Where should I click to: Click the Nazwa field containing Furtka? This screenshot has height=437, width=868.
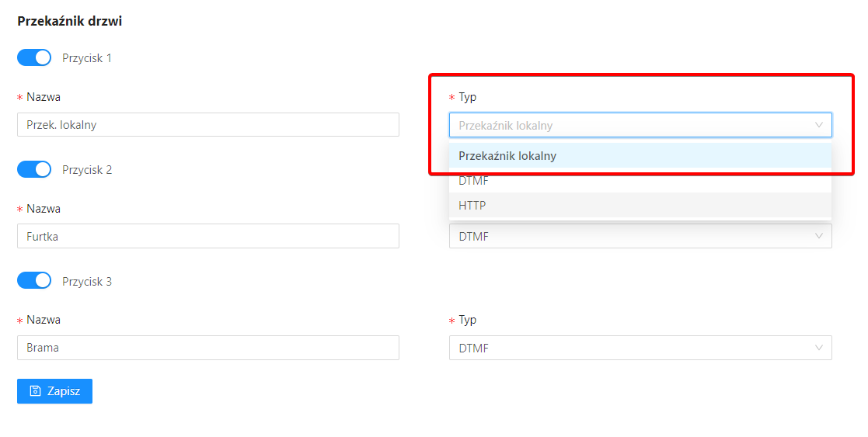click(x=208, y=236)
